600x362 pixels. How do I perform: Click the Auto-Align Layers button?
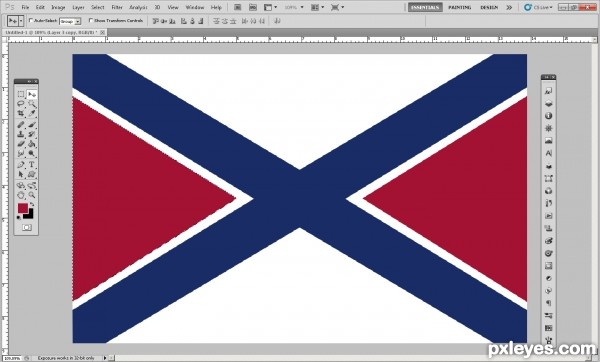tap(278, 21)
